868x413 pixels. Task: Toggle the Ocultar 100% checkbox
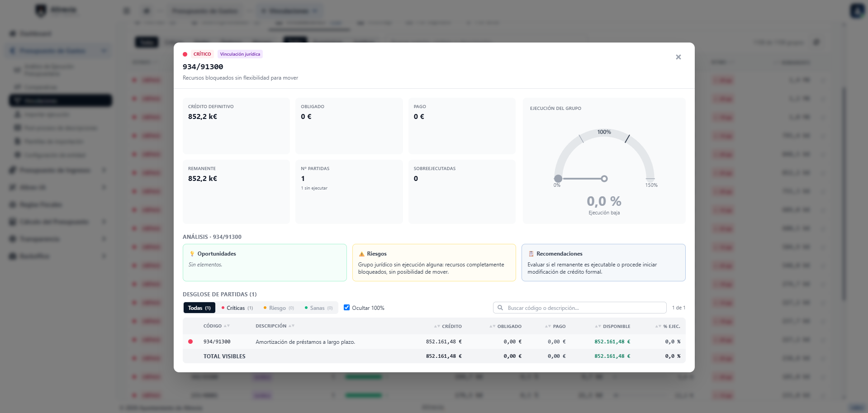point(346,308)
